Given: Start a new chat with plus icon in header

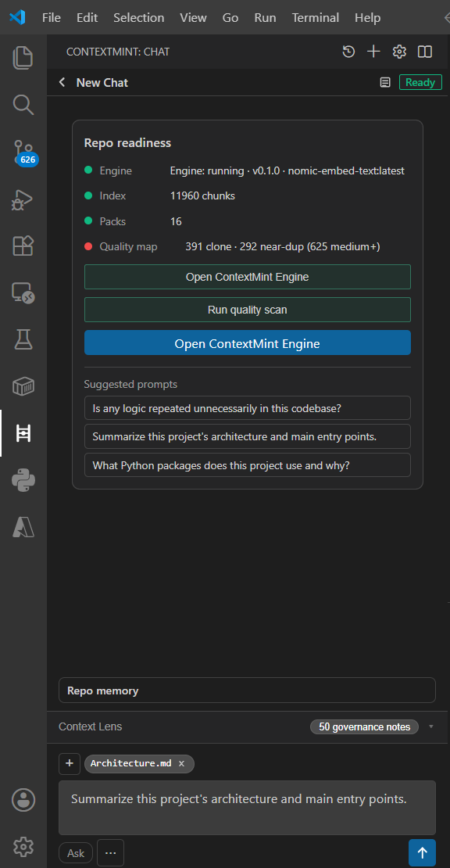Looking at the screenshot, I should (x=373, y=52).
